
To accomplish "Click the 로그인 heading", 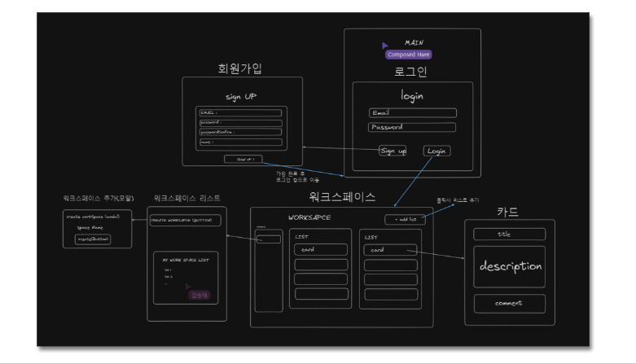I will coord(410,72).
